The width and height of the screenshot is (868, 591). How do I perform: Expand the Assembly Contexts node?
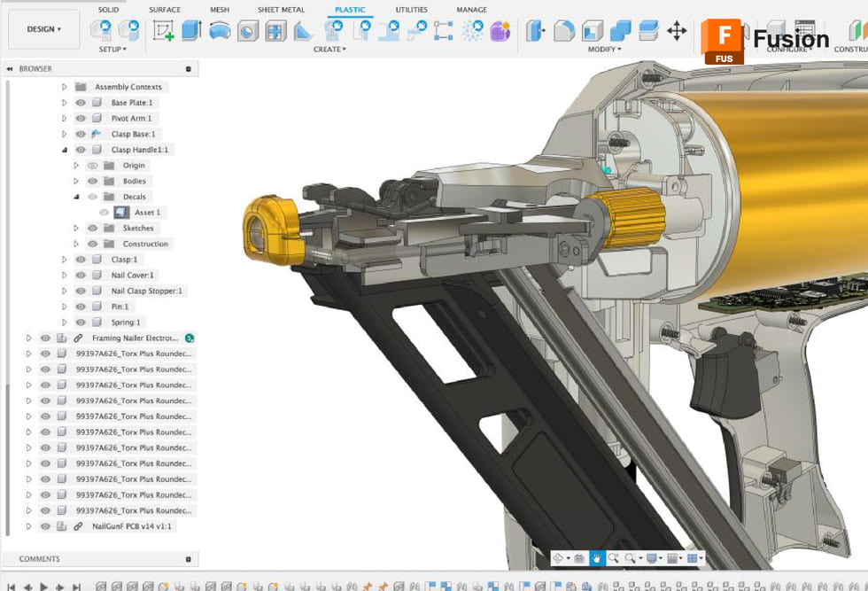point(63,86)
